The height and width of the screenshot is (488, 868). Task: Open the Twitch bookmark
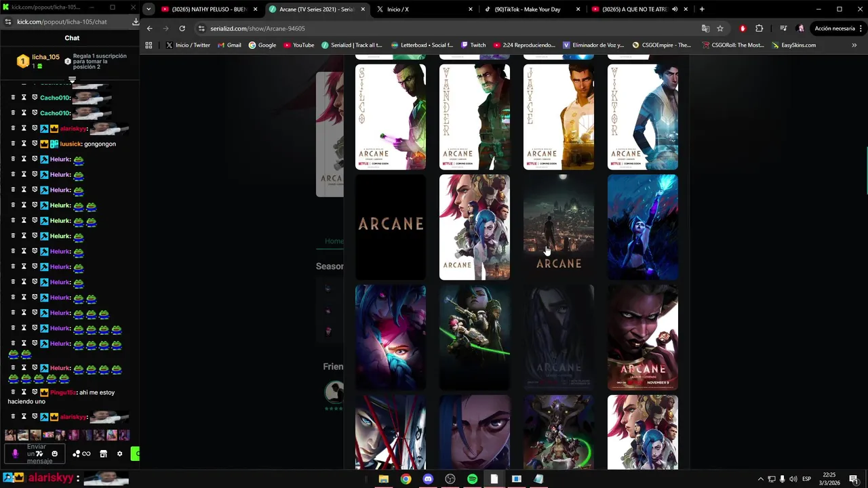coord(473,45)
